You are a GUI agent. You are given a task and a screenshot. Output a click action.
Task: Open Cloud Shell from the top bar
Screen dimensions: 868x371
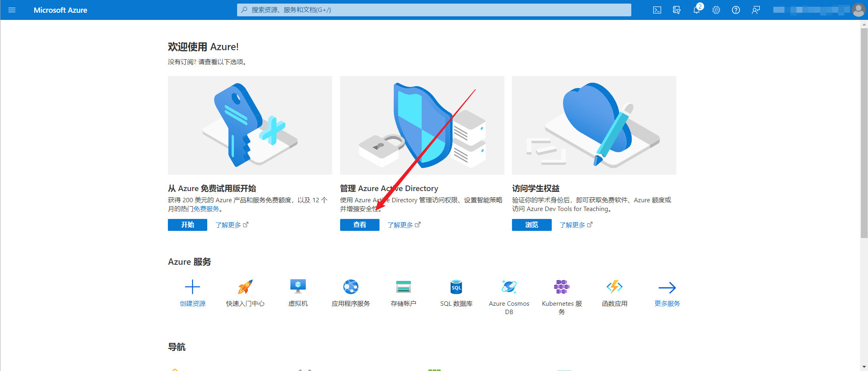tap(657, 10)
